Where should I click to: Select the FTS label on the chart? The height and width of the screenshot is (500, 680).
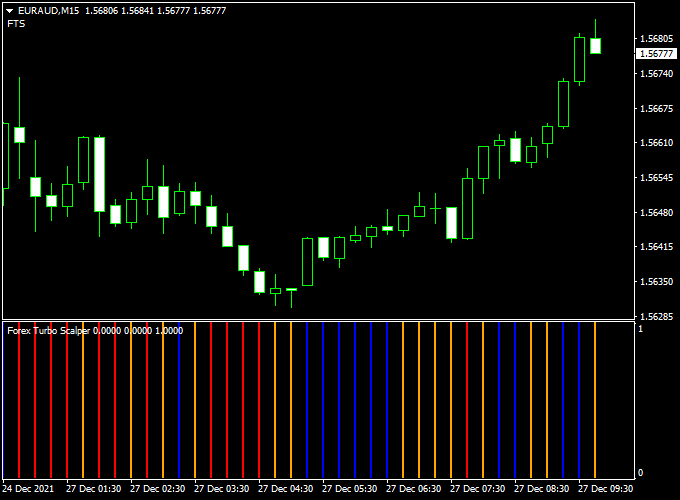pyautogui.click(x=16, y=24)
